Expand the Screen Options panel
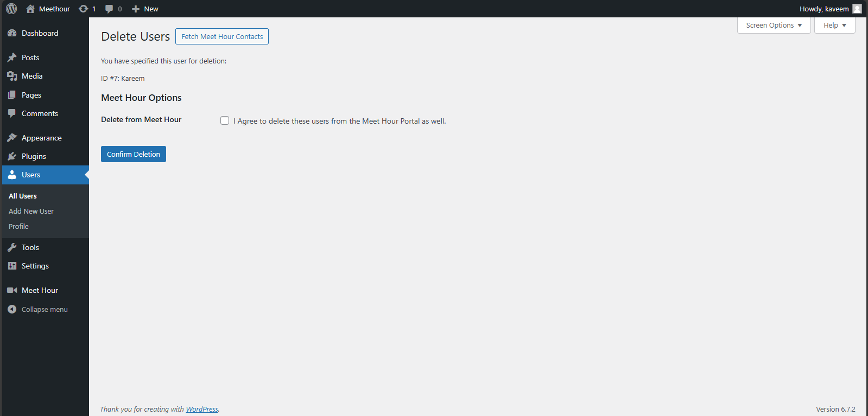 point(774,25)
